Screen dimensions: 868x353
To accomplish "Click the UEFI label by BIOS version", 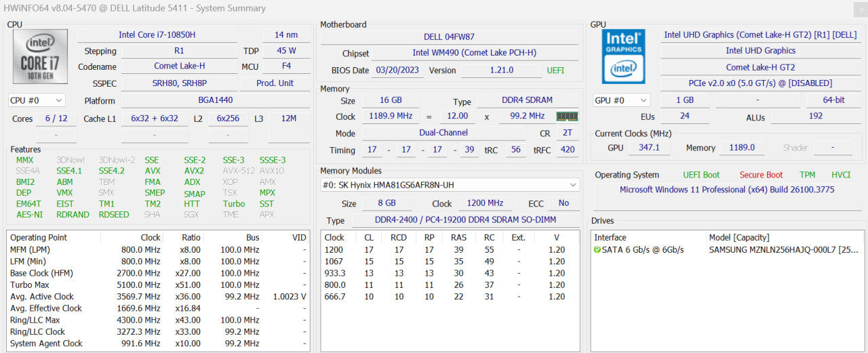I will tap(555, 70).
